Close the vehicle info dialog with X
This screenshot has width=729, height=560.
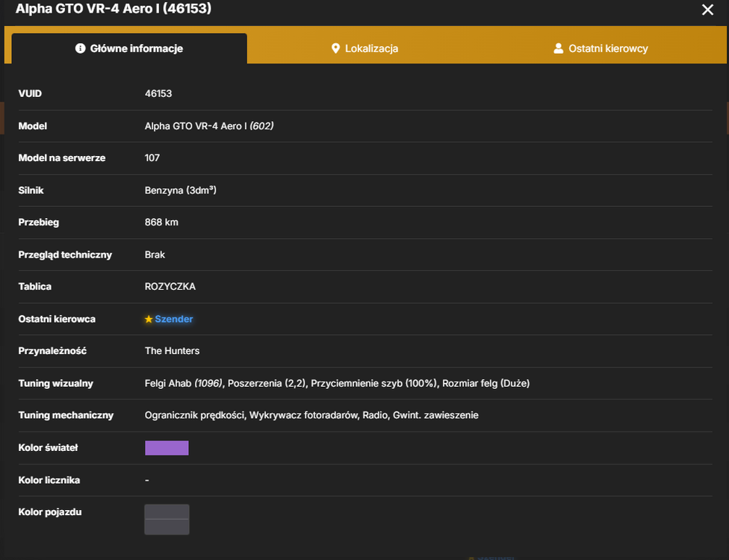[x=707, y=10]
